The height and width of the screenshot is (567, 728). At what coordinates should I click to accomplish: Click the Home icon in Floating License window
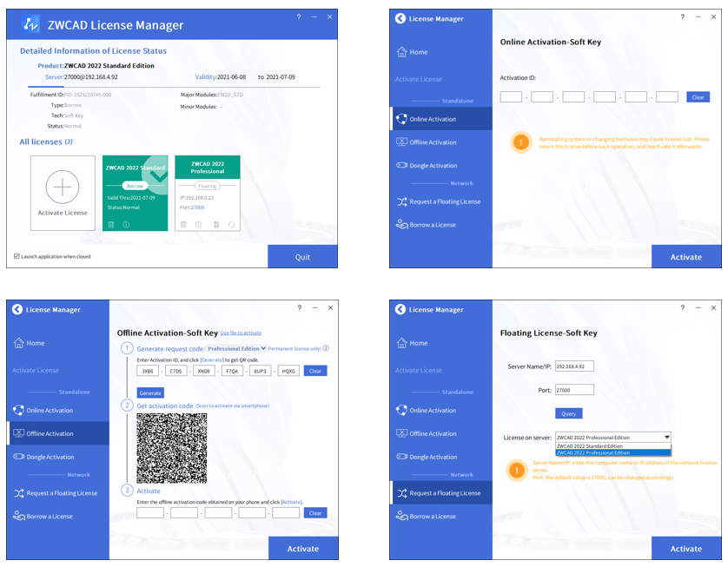[401, 343]
